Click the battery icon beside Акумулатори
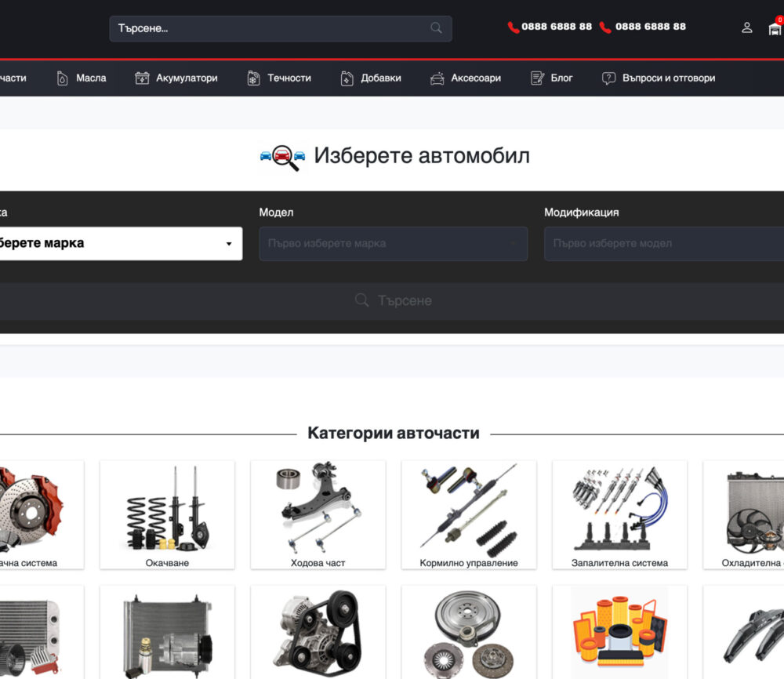The height and width of the screenshot is (679, 784). pos(142,78)
